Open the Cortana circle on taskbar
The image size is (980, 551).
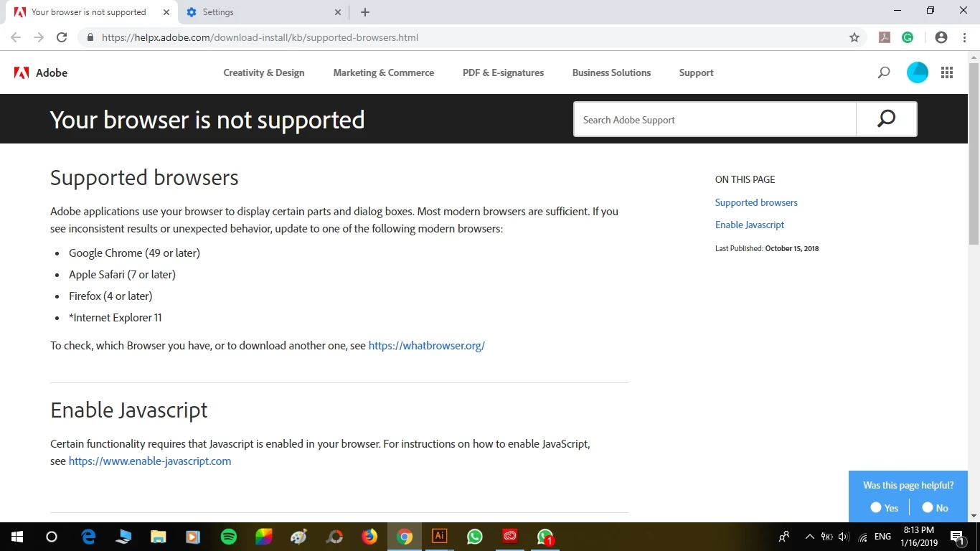pyautogui.click(x=52, y=537)
